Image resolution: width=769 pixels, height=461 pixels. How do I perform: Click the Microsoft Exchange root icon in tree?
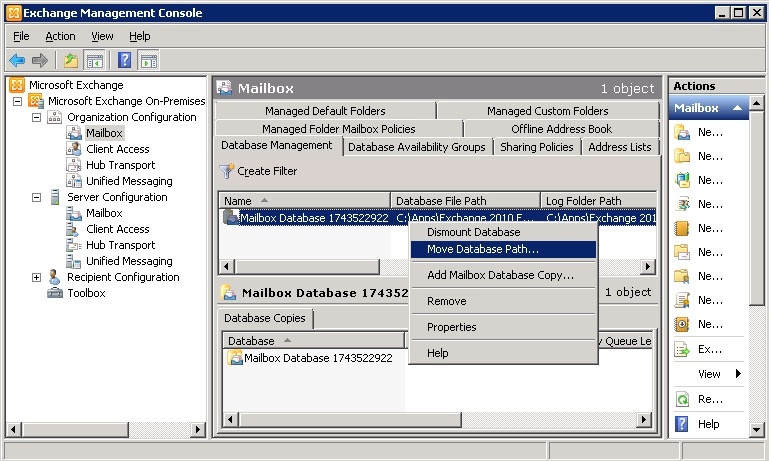[x=17, y=85]
